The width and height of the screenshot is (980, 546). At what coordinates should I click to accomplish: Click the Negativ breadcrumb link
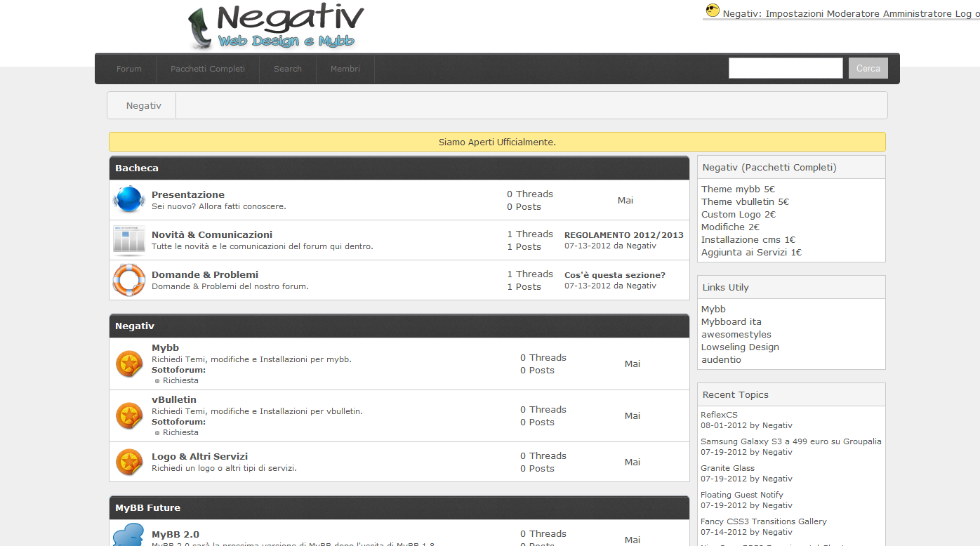[144, 105]
